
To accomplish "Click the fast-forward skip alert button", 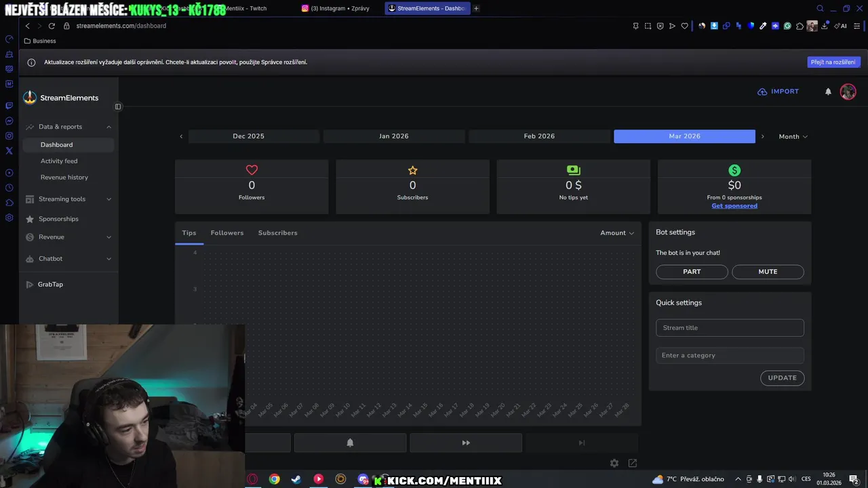I will tap(466, 443).
